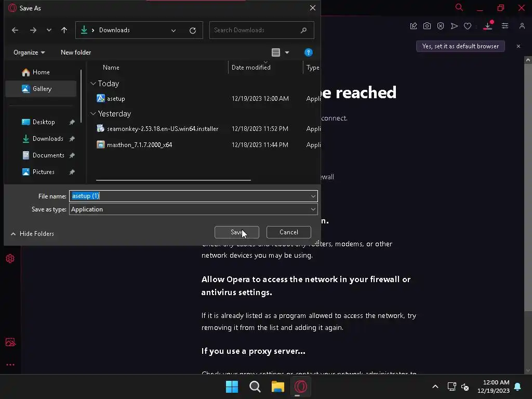Open muted volume tray icon
The width and height of the screenshot is (532, 399).
click(x=465, y=387)
